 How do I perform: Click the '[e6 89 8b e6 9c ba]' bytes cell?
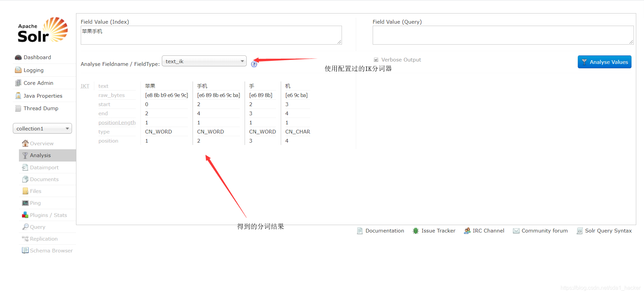(219, 95)
